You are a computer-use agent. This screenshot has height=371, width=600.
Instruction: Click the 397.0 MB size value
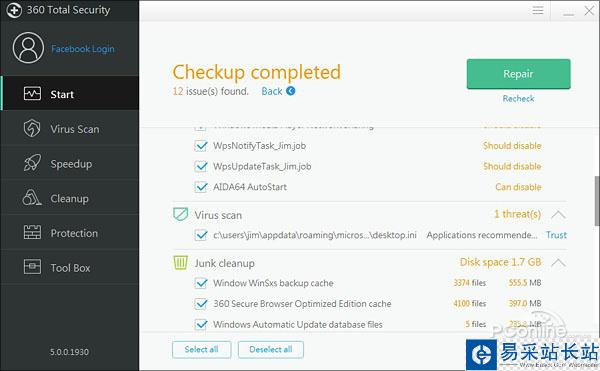(525, 304)
